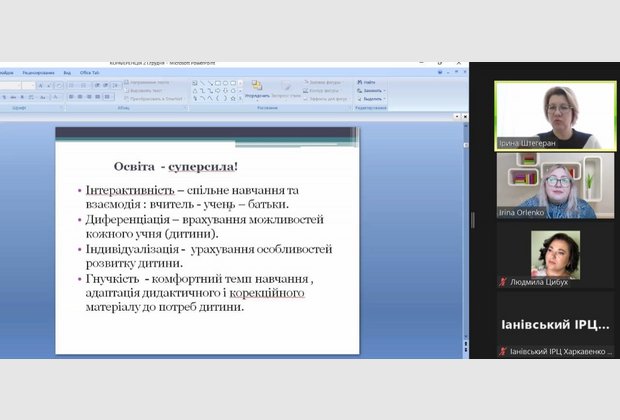Image resolution: width=620 pixels, height=420 pixels.
Task: Toggle bulleted list formatting
Action: click(72, 85)
